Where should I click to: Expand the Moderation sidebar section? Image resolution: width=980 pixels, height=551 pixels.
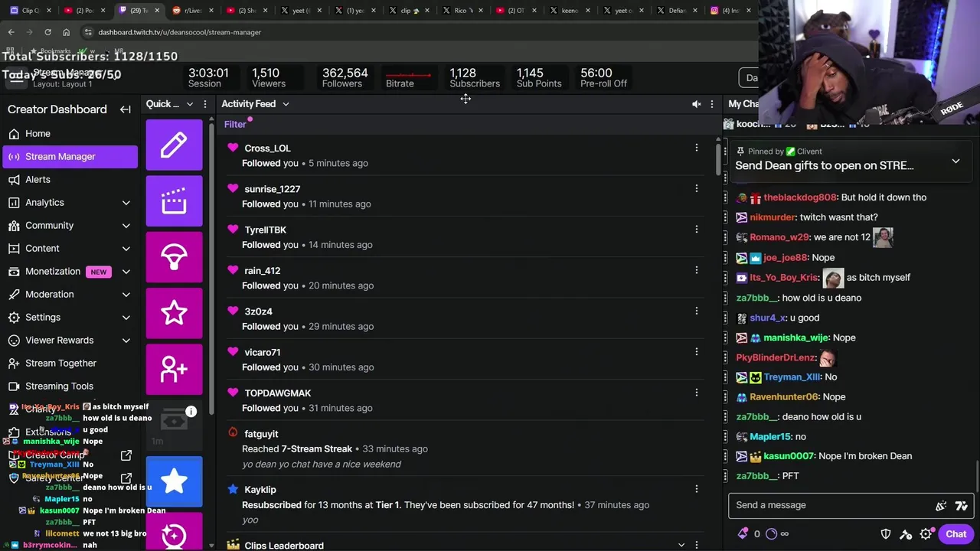pyautogui.click(x=126, y=295)
